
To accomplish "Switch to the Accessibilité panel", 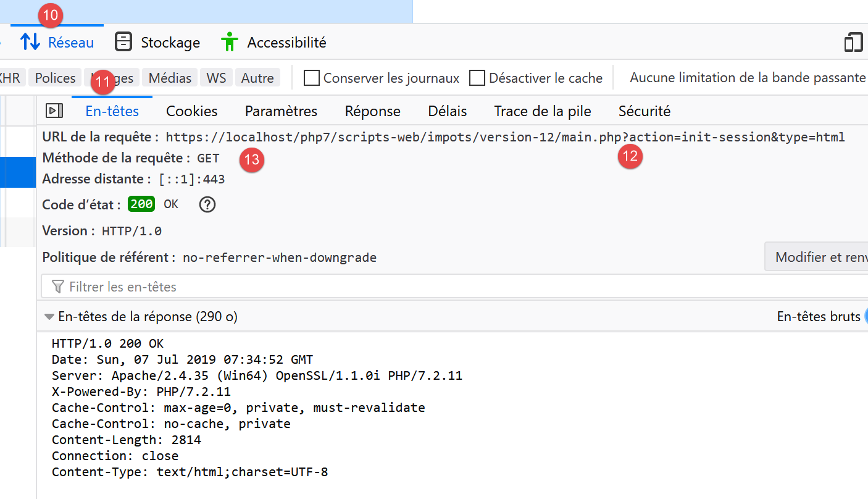I will point(273,43).
